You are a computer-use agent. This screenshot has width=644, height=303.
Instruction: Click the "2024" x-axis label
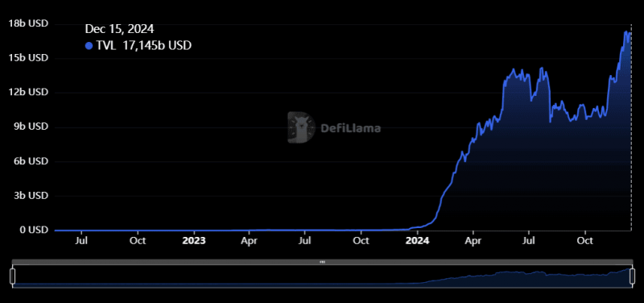click(x=417, y=240)
